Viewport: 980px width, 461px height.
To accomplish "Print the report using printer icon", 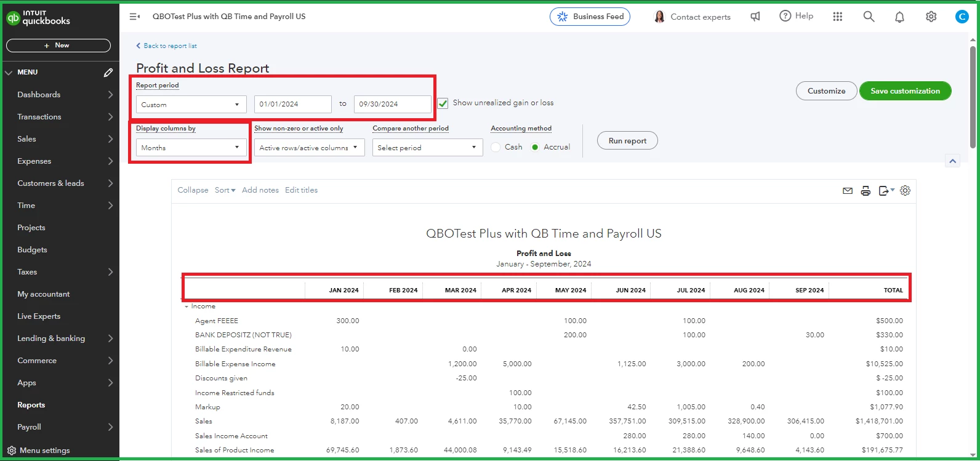I will [866, 191].
